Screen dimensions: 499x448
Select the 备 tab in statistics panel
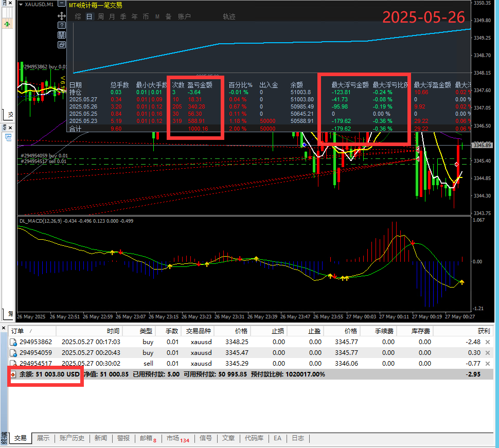point(168,16)
